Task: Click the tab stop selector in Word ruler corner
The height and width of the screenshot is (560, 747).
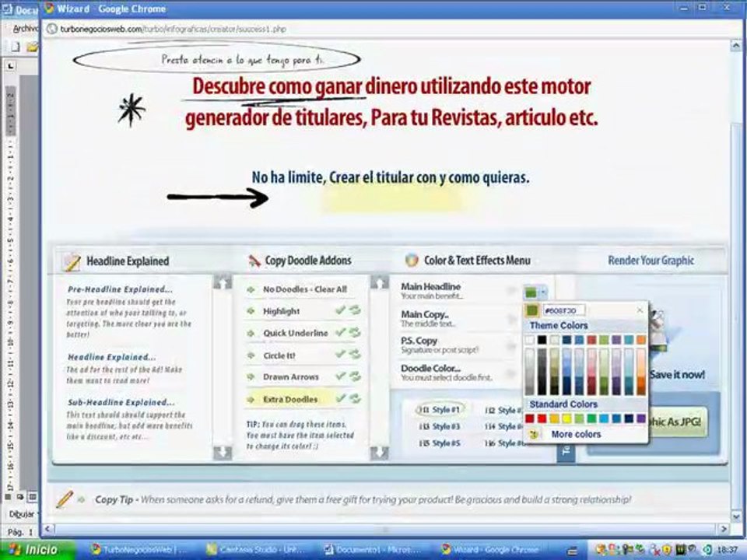Action: [10, 65]
